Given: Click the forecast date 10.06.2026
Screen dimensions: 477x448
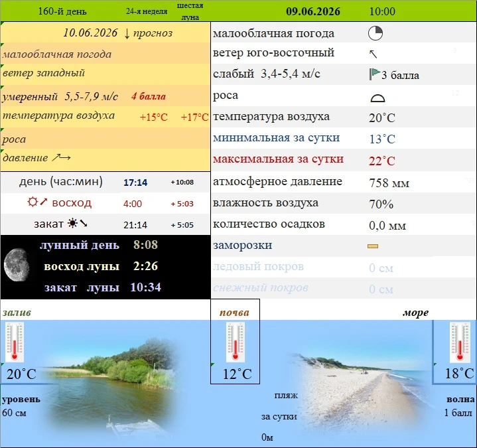Looking at the screenshot, I should click(x=90, y=33).
